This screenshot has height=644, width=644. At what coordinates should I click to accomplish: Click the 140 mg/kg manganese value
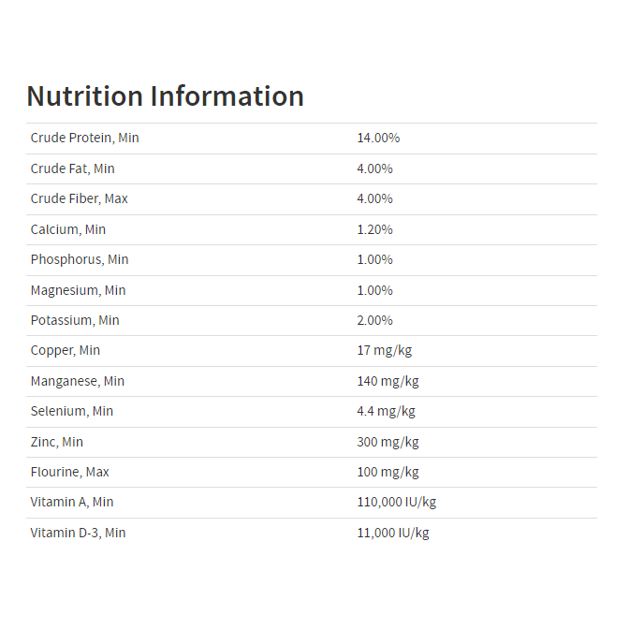tap(388, 381)
